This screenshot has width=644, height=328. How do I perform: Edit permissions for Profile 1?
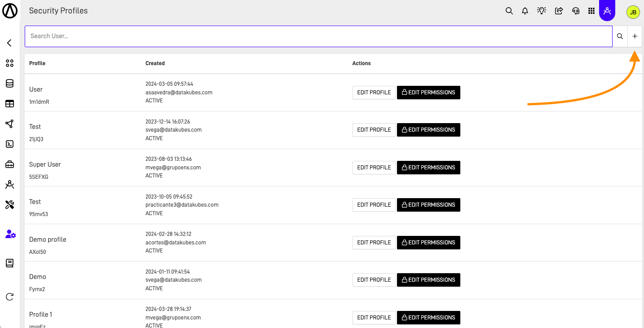428,318
